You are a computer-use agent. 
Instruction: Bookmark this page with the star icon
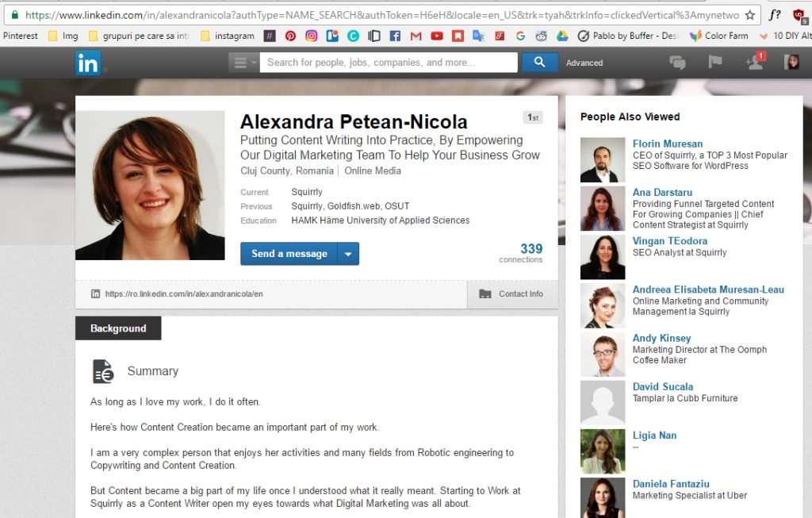tap(750, 15)
